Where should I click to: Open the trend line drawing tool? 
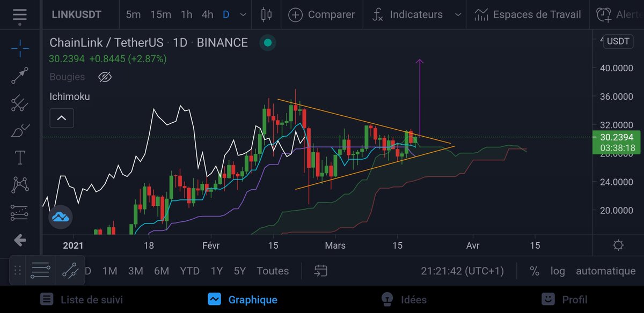pos(20,74)
